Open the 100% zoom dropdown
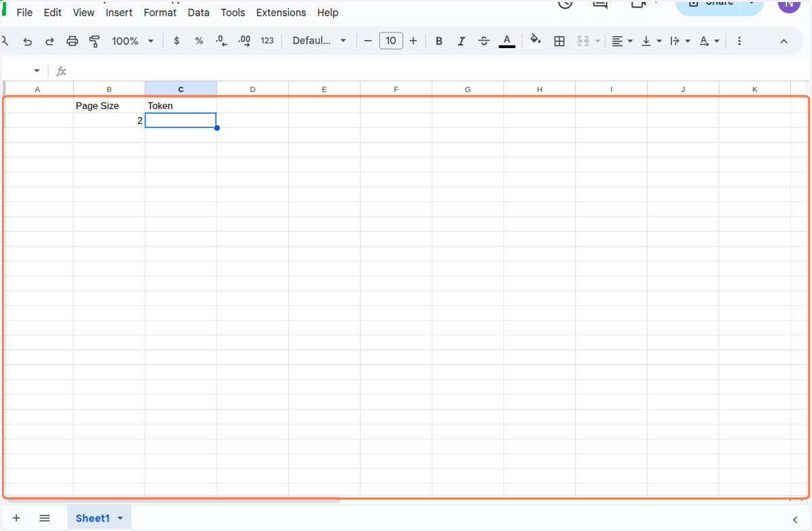The width and height of the screenshot is (812, 531). (x=133, y=41)
